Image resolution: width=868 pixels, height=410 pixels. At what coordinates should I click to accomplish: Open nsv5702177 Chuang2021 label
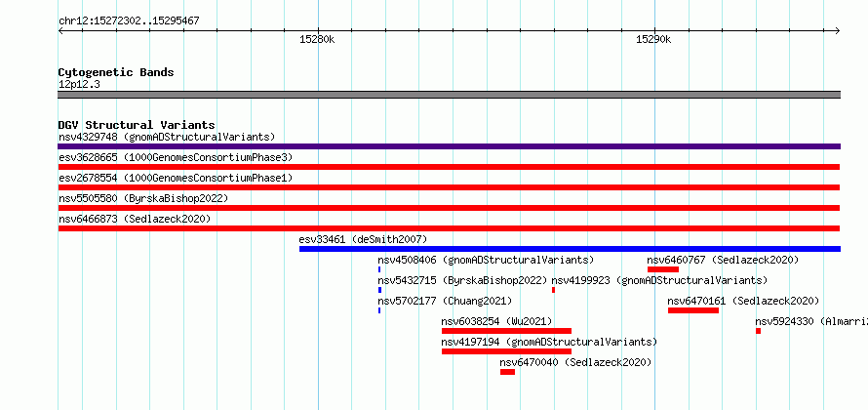click(x=445, y=301)
